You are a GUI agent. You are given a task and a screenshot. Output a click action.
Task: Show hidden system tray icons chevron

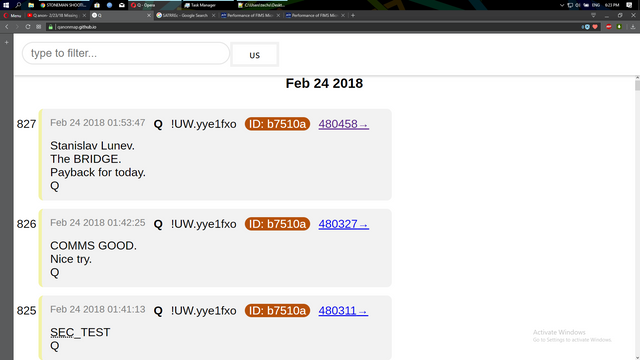562,5
